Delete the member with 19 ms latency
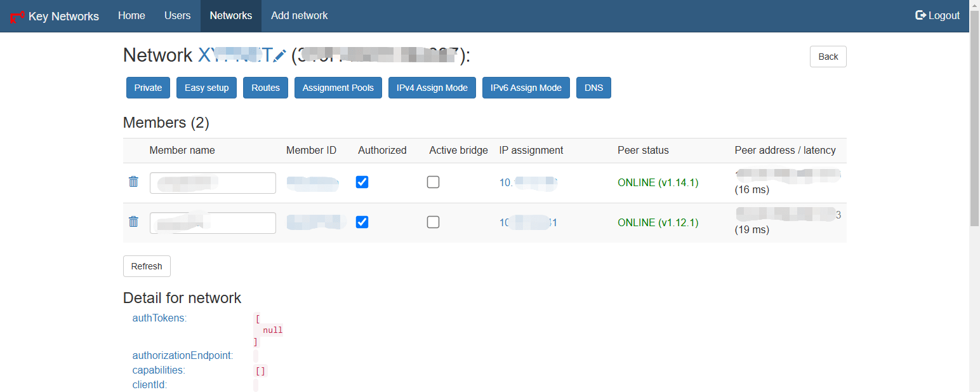The image size is (980, 392). pos(133,222)
